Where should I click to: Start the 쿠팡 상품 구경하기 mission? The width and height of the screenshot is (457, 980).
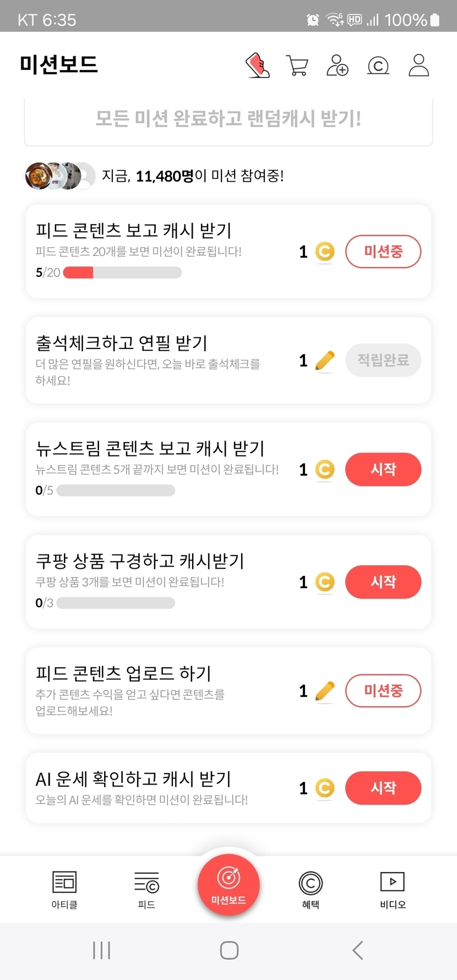[383, 582]
